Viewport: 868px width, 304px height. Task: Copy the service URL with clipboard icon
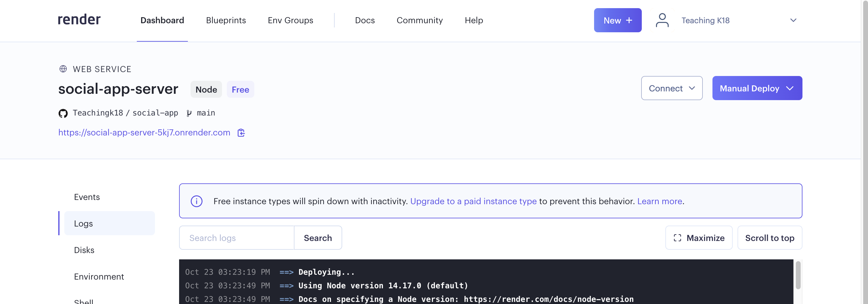click(241, 133)
